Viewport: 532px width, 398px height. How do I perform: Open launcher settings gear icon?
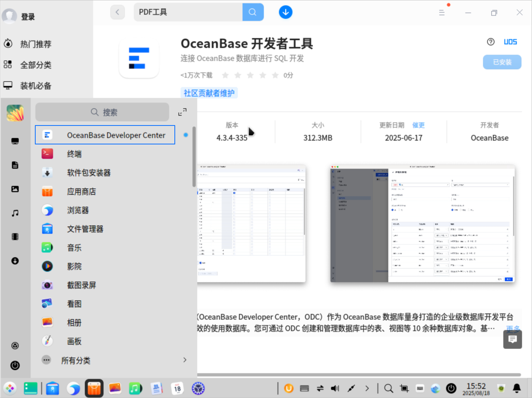coord(15,346)
